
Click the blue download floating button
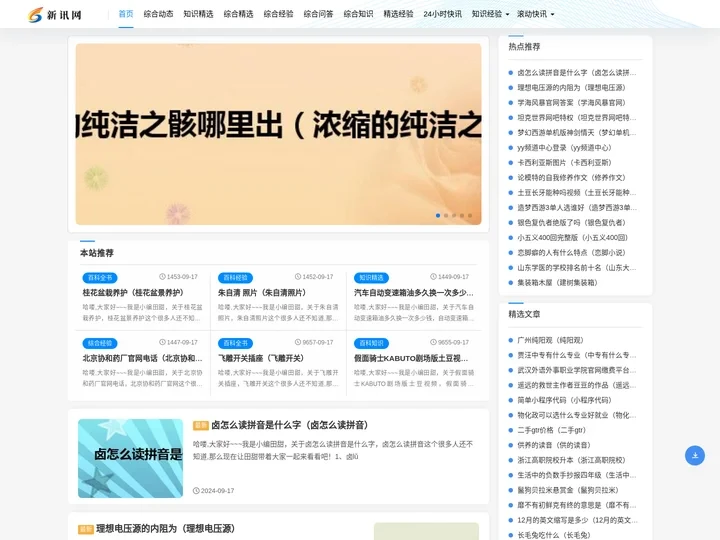coord(695,455)
